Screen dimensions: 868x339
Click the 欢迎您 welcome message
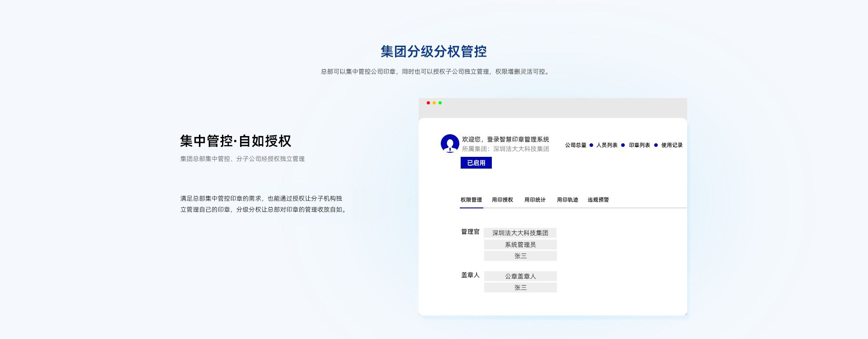pyautogui.click(x=505, y=139)
